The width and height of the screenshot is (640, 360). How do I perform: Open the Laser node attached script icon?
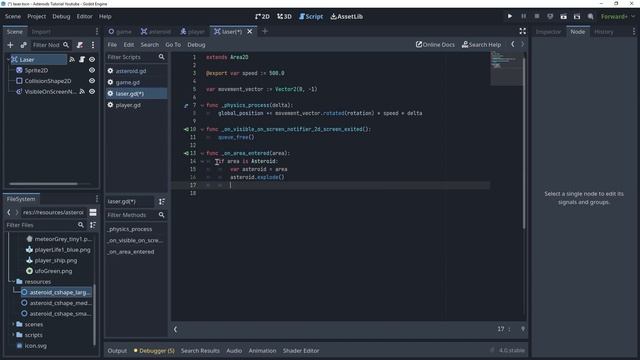point(82,60)
